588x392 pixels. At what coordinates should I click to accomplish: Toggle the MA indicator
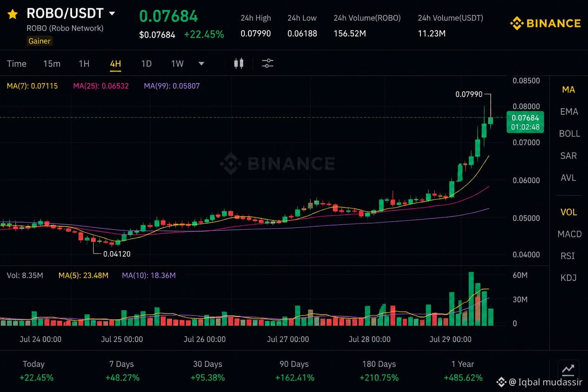coord(568,90)
